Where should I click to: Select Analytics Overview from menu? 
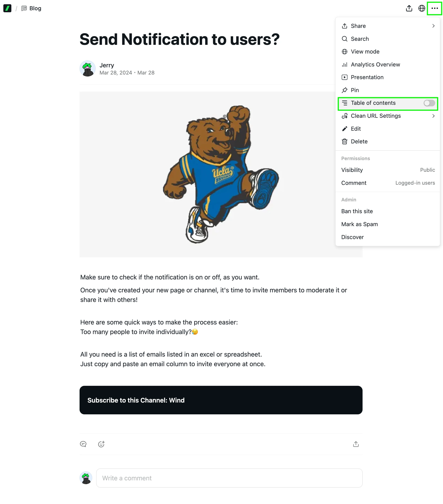(x=375, y=65)
